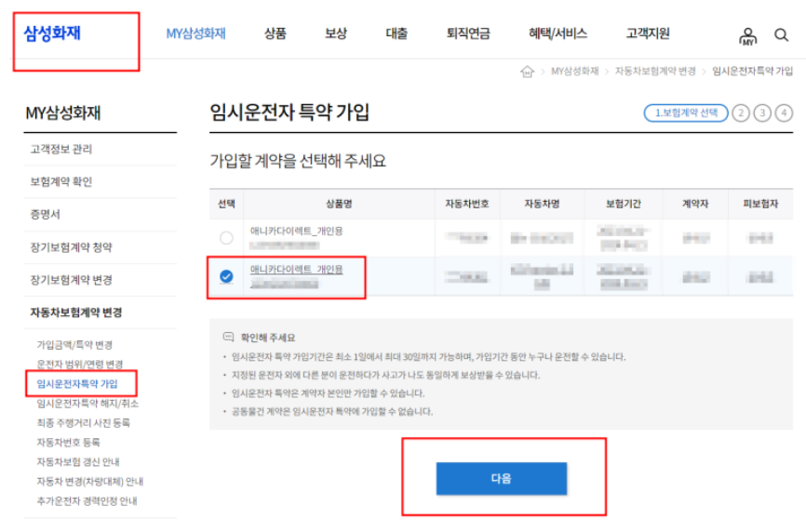
Task: Click the MY삼성화재 sidebar heading
Action: click(x=63, y=113)
